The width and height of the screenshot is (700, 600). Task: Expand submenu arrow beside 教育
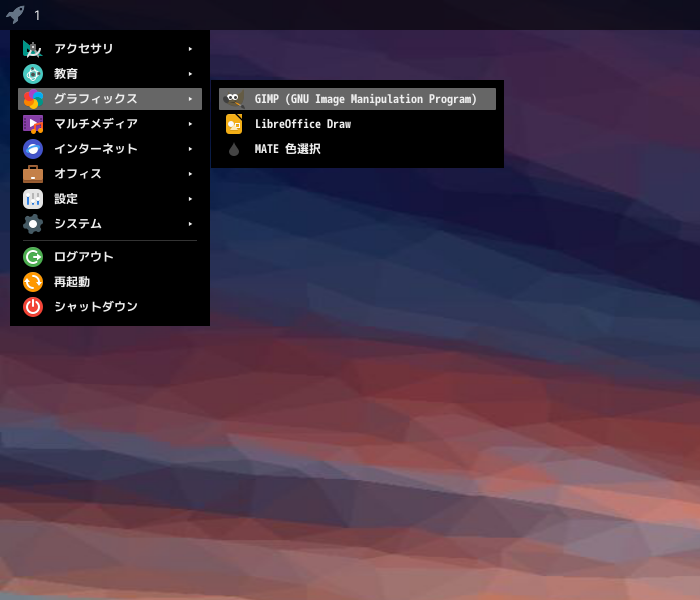[x=190, y=74]
